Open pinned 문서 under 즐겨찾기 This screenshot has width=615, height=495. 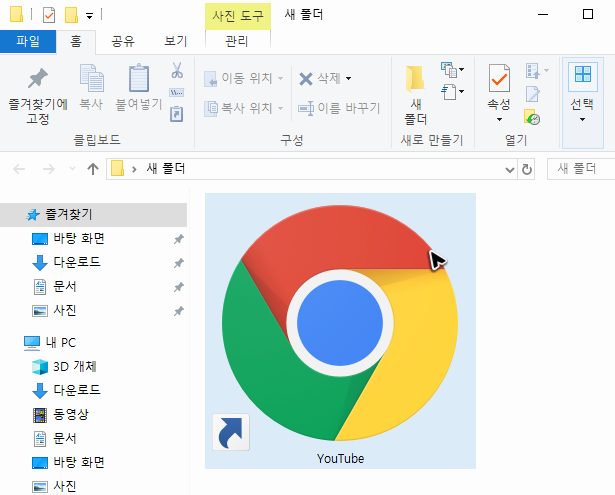tap(65, 287)
